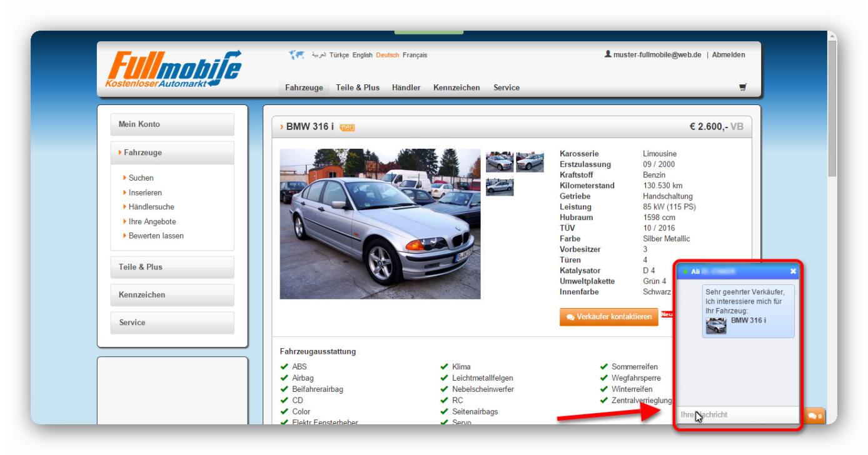Open the shopping cart icon
The height and width of the screenshot is (455, 868).
pyautogui.click(x=742, y=87)
